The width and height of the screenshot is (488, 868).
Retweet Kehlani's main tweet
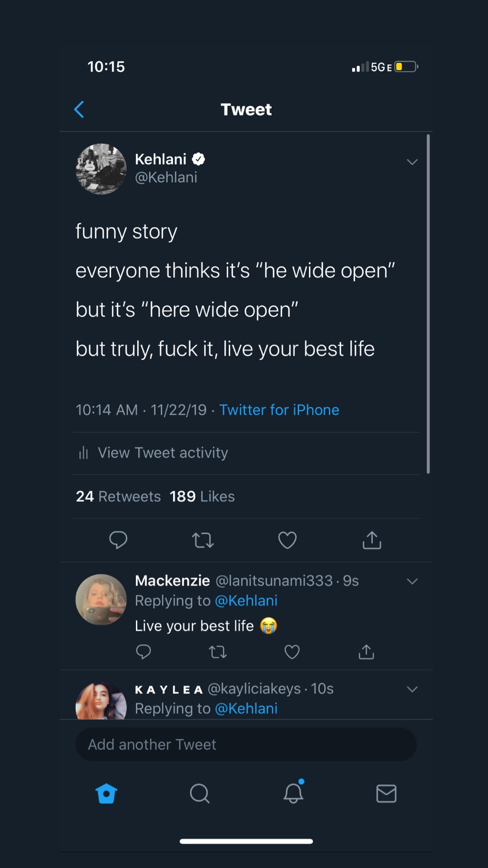click(203, 540)
